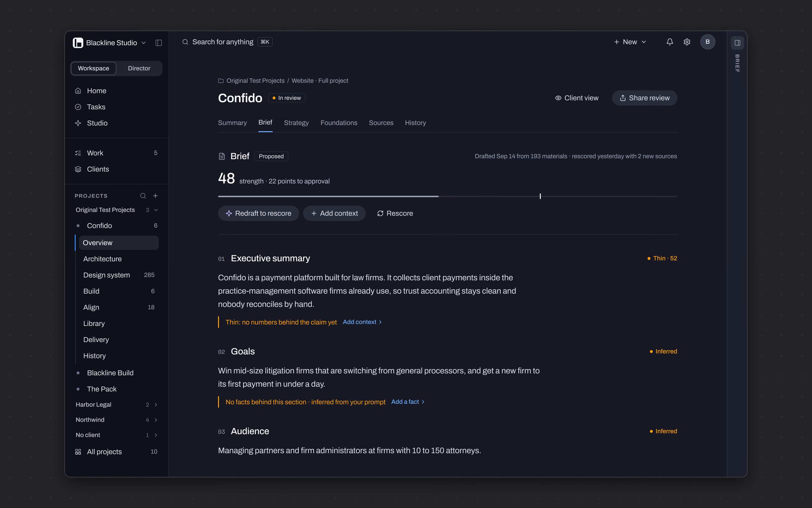Select the Brief tab
812x508 pixels.
click(x=265, y=123)
